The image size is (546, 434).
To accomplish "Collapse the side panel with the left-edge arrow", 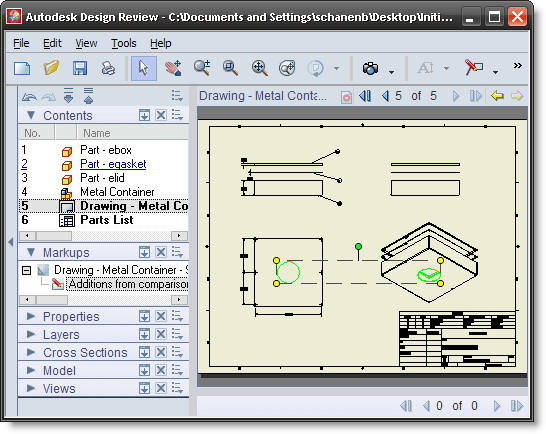I will [x=11, y=241].
